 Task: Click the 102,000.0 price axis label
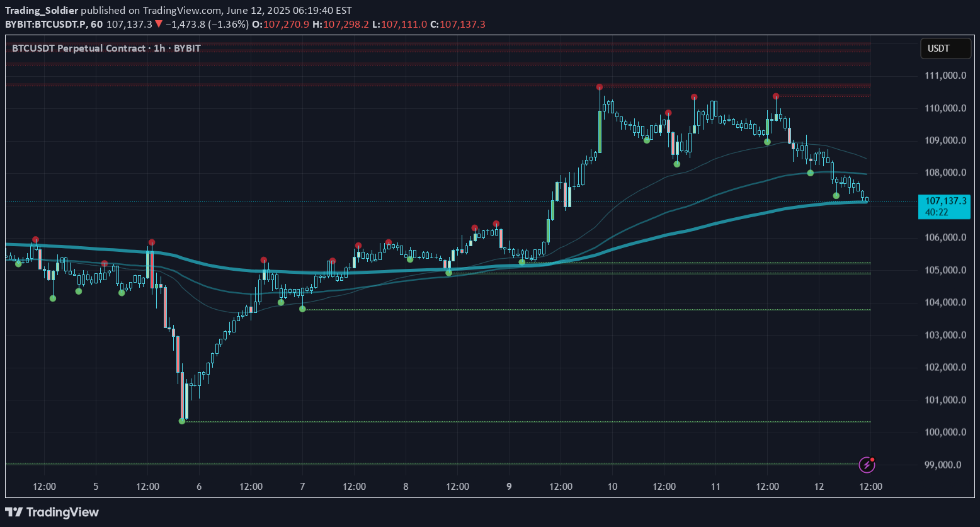(946, 367)
